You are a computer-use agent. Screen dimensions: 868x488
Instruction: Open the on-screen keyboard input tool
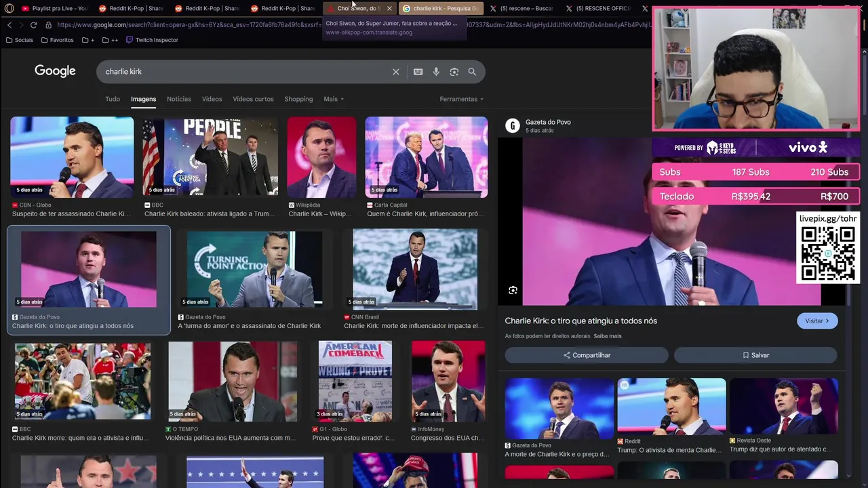tap(418, 72)
